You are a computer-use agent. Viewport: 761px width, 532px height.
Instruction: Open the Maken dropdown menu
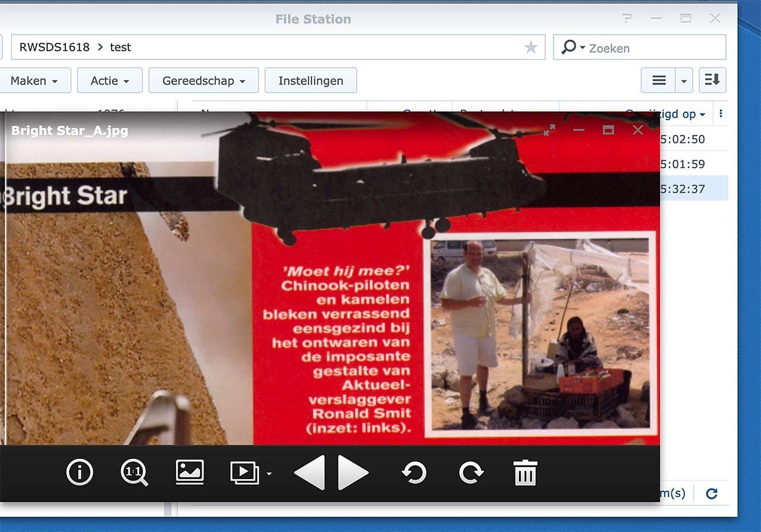[x=35, y=80]
